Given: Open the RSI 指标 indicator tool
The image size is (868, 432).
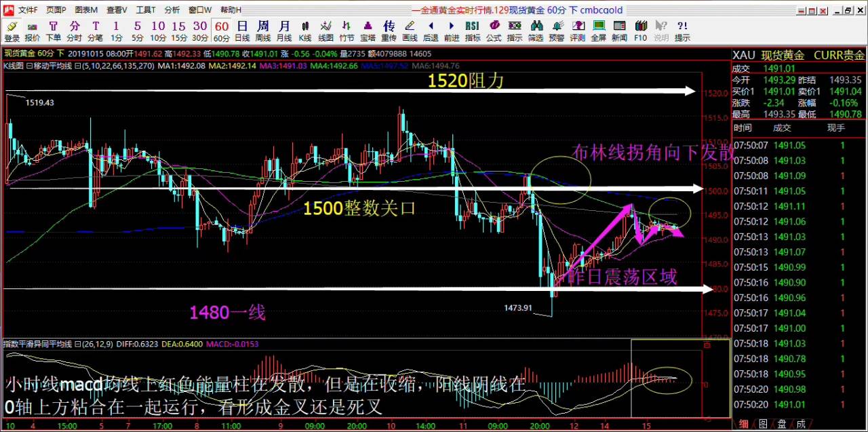Looking at the screenshot, I should pos(473,31).
